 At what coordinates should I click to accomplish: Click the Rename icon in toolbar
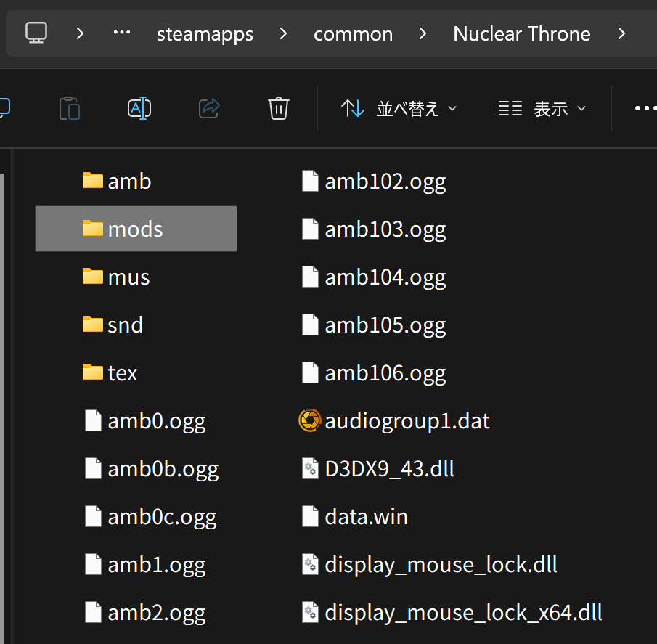[x=139, y=108]
